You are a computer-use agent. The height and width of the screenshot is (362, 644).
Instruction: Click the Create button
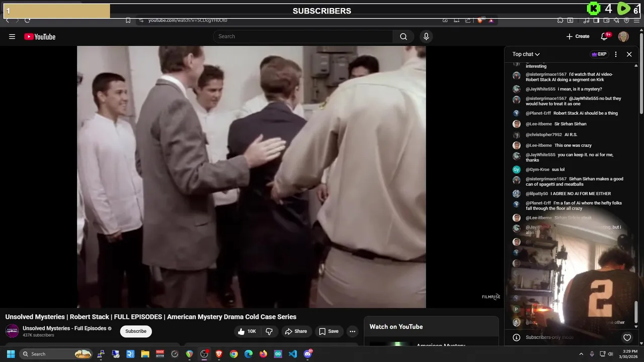[578, 36]
